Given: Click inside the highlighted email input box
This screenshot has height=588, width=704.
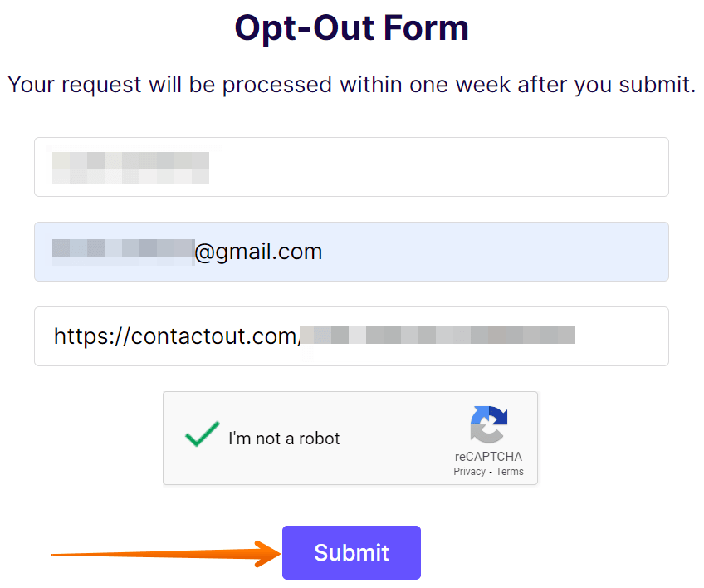Looking at the screenshot, I should 350,252.
